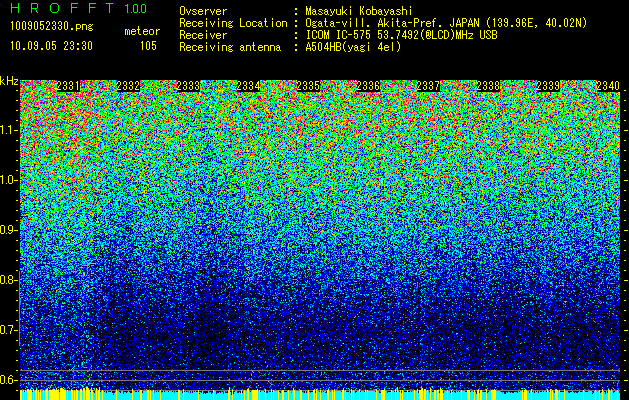
Task: Select the date stamp 10.09.05 23:30
Action: coord(51,46)
